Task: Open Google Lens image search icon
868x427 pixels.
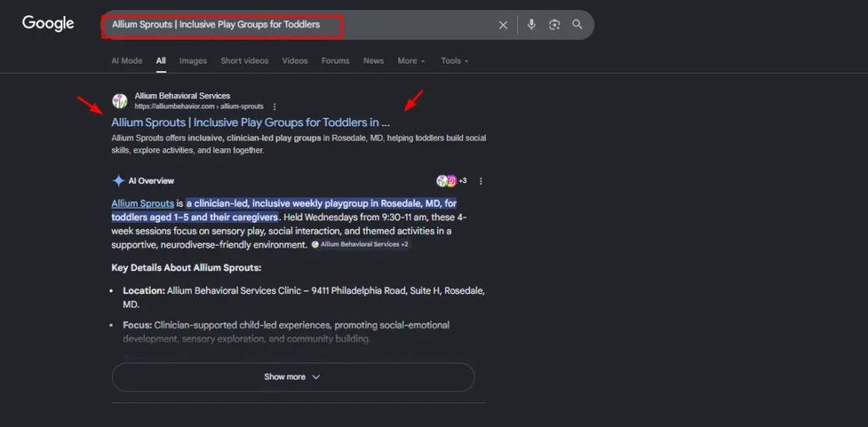Action: pyautogui.click(x=554, y=25)
